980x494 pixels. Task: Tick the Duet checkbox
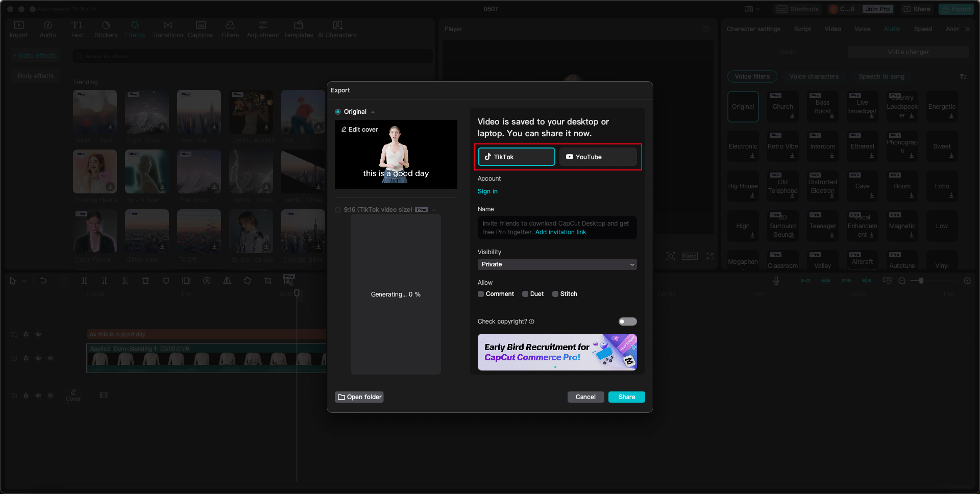[525, 294]
